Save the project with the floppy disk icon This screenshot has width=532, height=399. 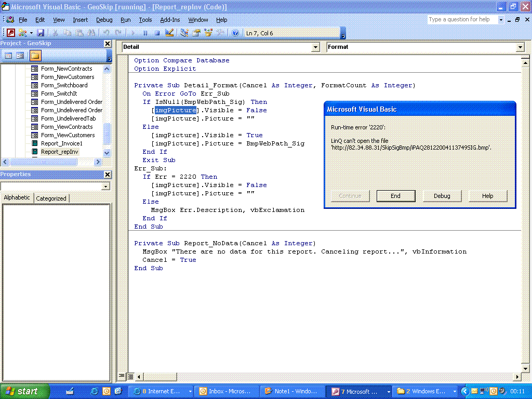pyautogui.click(x=41, y=33)
